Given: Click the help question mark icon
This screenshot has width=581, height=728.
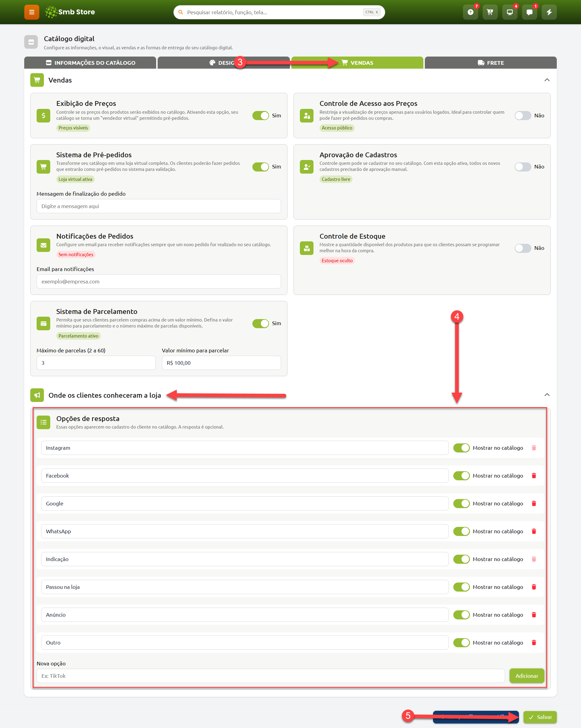Looking at the screenshot, I should (470, 12).
